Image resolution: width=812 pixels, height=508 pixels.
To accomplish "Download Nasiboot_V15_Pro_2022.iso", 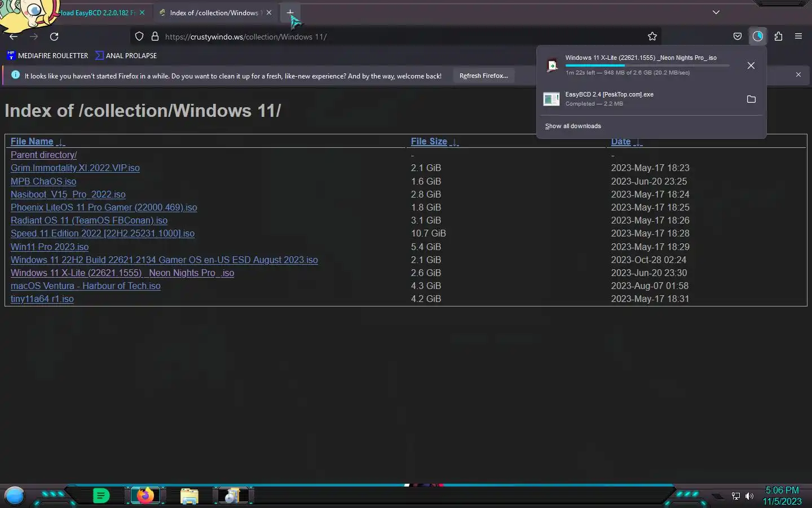I will [68, 194].
